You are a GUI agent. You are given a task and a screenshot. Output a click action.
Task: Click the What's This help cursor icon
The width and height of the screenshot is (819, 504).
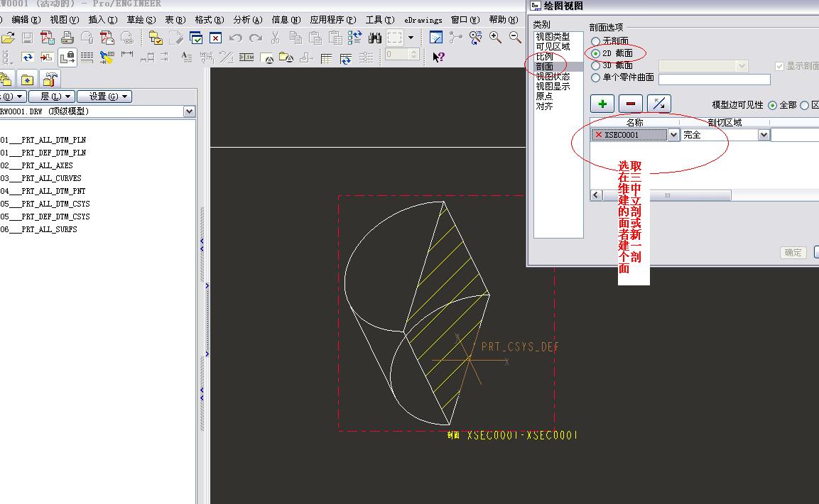point(438,57)
